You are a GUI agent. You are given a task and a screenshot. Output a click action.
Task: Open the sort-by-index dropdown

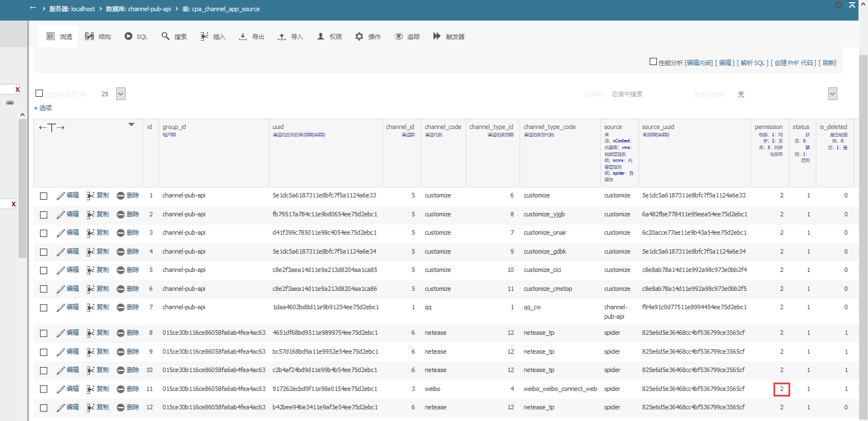tap(832, 94)
